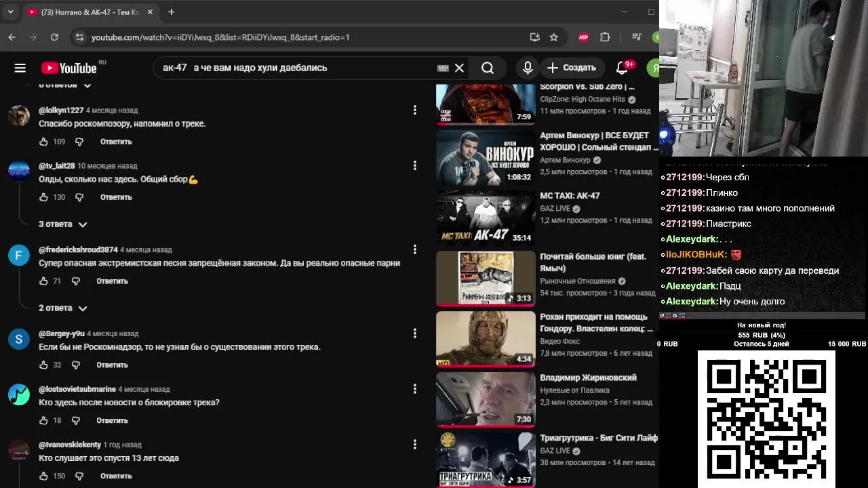Open the Scorpion vs. Sub Zero video thumbnail
The image size is (868, 488).
[486, 104]
